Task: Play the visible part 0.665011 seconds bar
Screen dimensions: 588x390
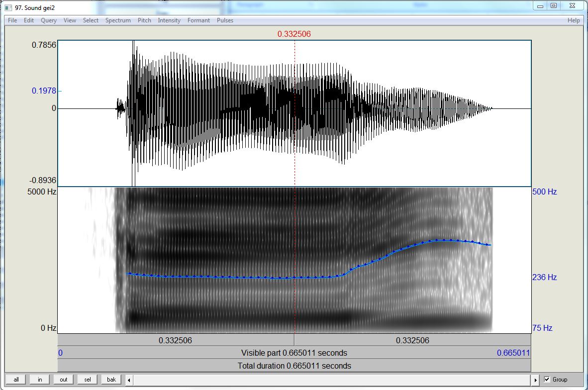Action: click(294, 353)
